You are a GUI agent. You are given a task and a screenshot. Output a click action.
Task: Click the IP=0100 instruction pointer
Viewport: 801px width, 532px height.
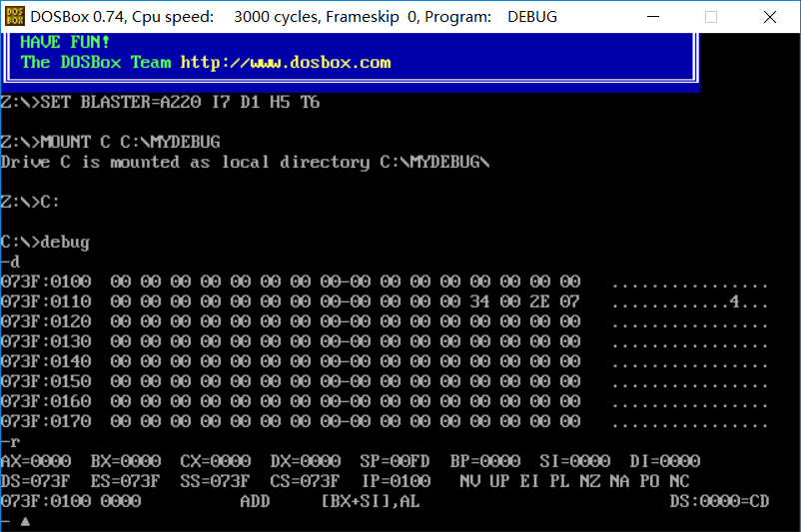coord(397,481)
